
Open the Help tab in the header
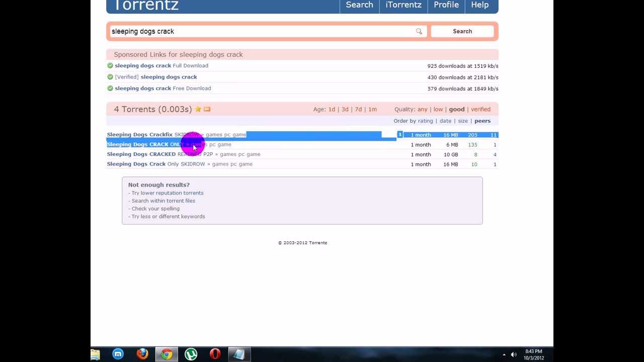pyautogui.click(x=479, y=5)
